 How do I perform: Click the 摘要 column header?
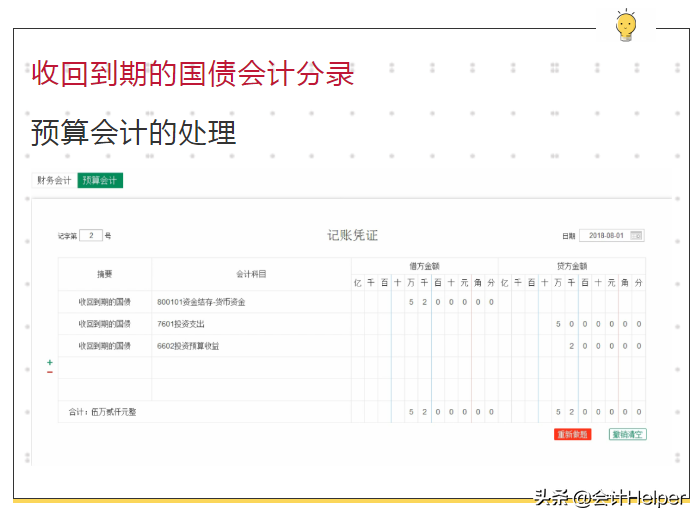tap(105, 274)
